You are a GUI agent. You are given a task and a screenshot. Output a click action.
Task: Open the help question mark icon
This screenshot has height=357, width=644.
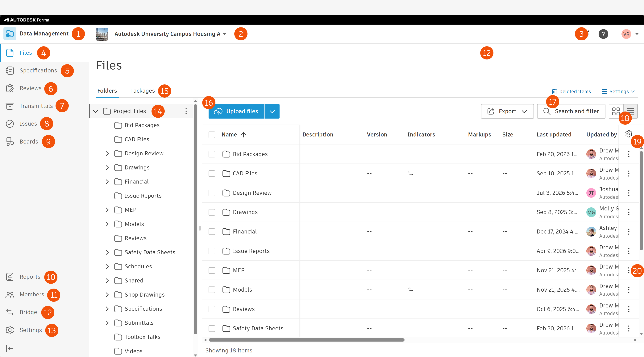[603, 34]
